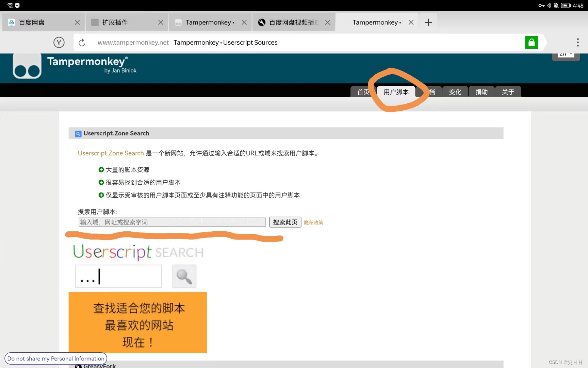588x368 pixels.
Task: Click the Wi-Fi status bar icon
Action: 10,5
